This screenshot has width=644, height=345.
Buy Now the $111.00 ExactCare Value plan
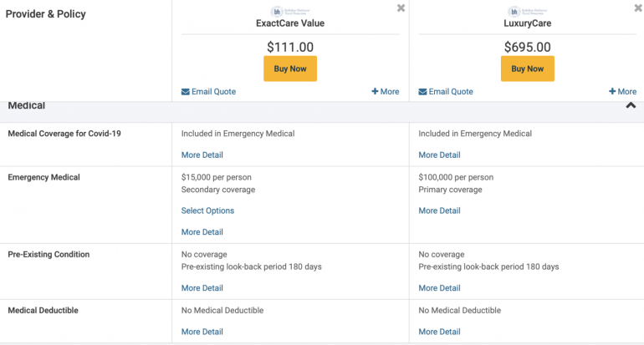click(290, 68)
